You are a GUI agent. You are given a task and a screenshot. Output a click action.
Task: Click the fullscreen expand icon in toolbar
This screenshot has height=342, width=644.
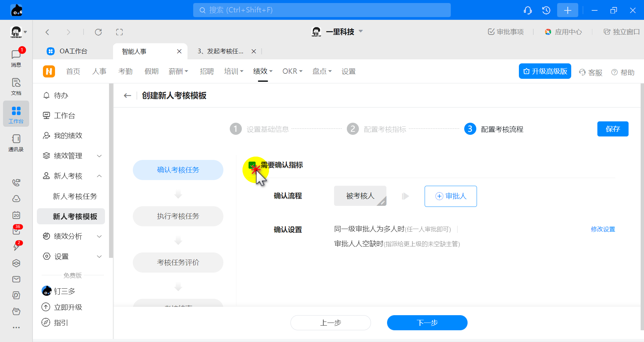coord(119,32)
